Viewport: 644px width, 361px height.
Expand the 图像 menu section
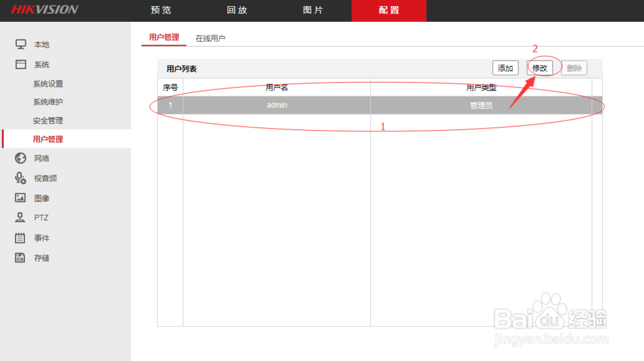coord(42,199)
